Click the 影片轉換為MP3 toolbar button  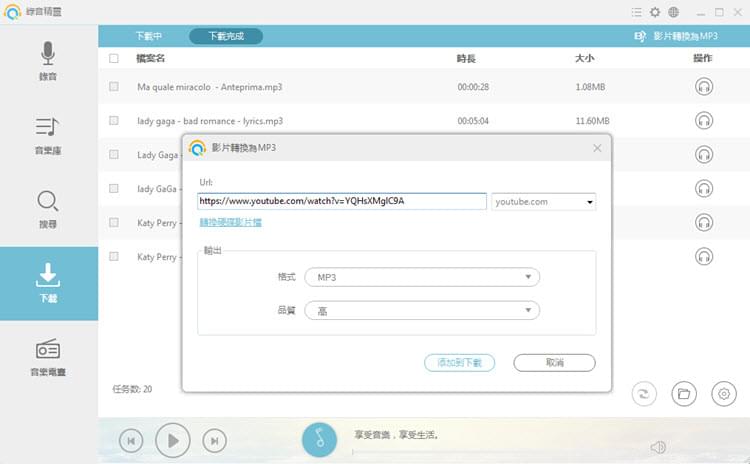coord(677,36)
